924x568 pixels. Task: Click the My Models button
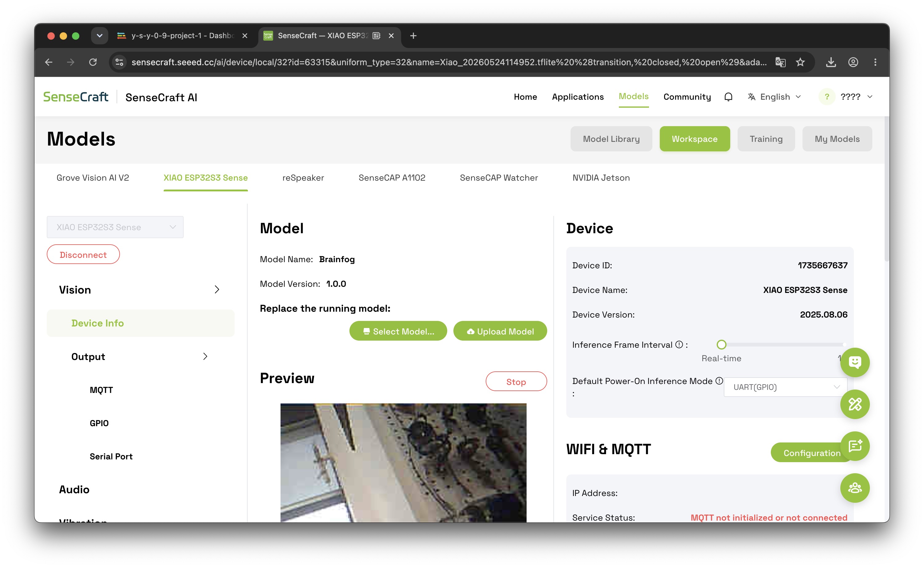coord(837,139)
